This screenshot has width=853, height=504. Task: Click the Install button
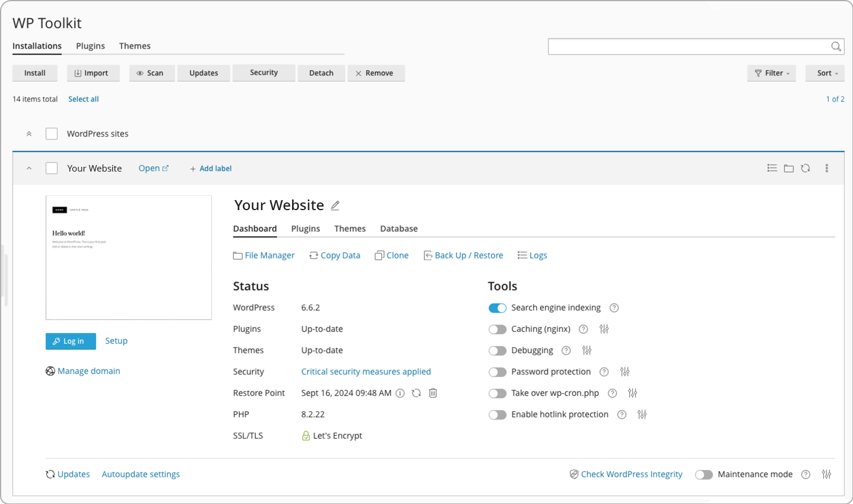click(35, 73)
